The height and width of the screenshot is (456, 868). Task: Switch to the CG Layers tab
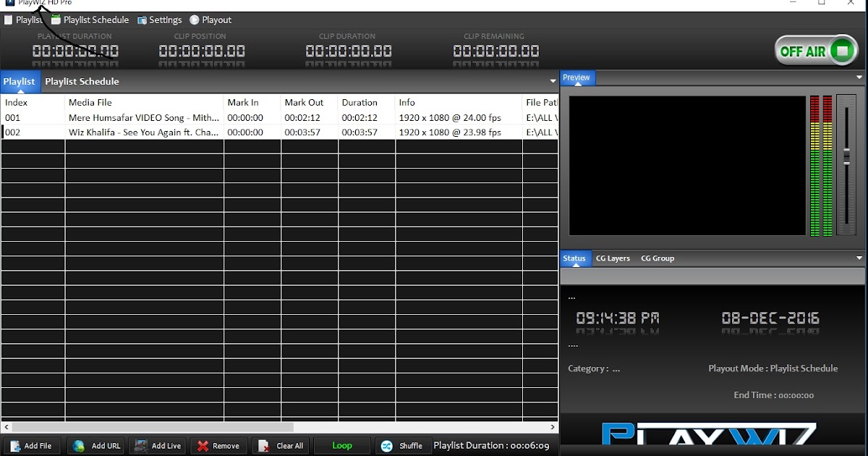click(613, 258)
